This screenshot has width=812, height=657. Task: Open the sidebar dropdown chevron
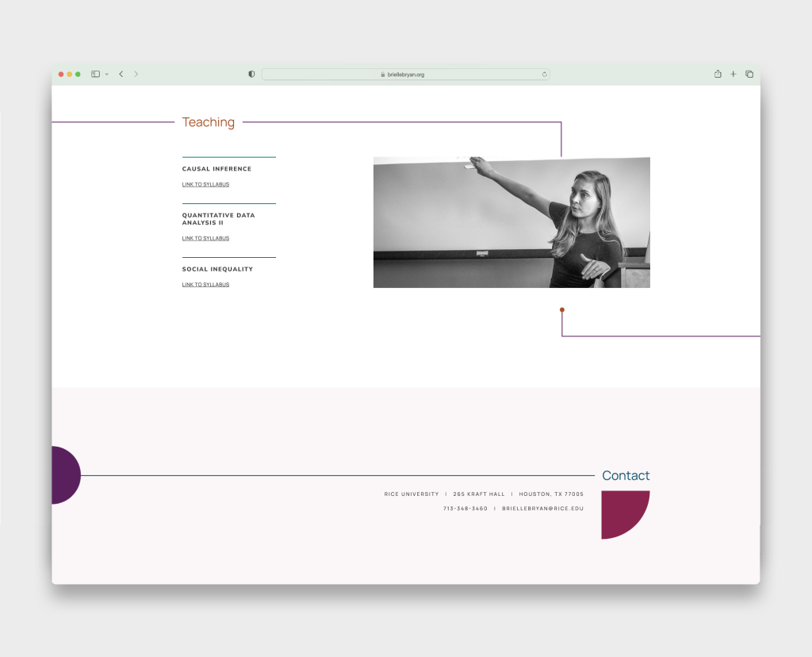106,75
